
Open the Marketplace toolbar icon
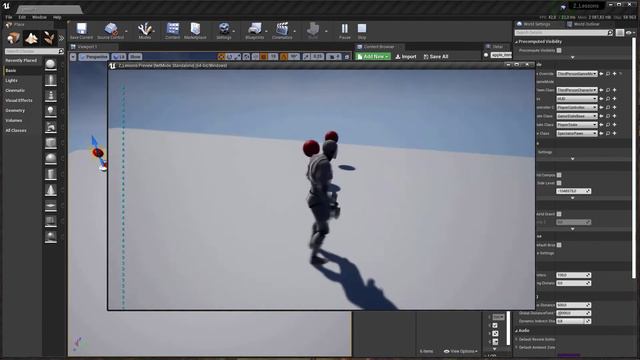195,31
